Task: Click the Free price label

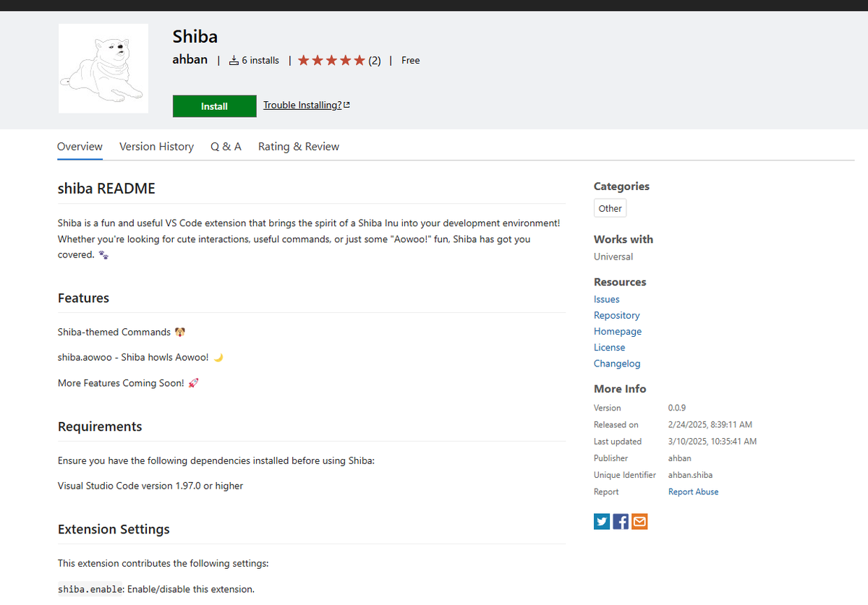Action: 411,61
